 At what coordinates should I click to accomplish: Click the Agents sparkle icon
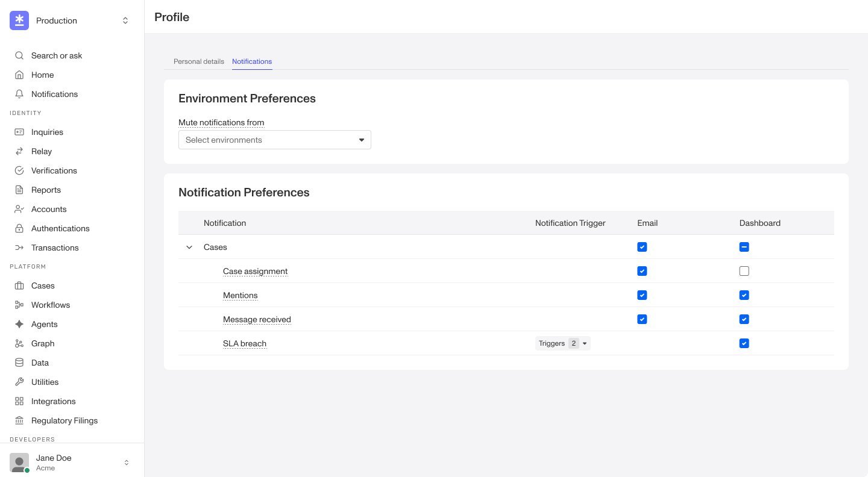tap(19, 324)
